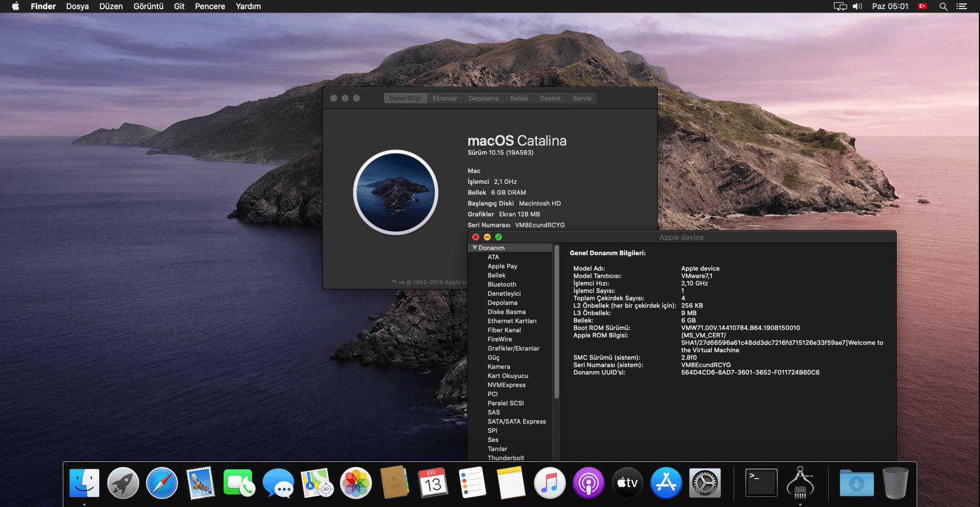Screen dimensions: 980x507
Task: Open Reminders from the Dock
Action: [x=472, y=483]
